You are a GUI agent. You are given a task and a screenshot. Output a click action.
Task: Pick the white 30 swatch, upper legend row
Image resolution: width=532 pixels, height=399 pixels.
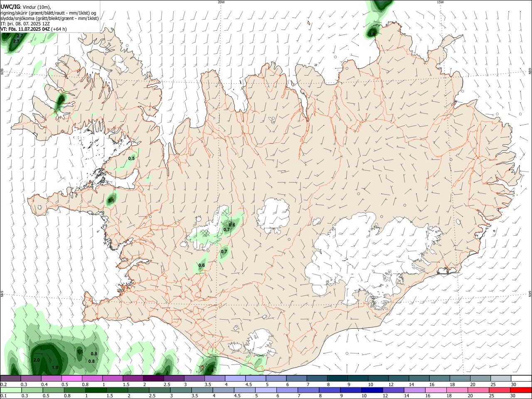521,379
